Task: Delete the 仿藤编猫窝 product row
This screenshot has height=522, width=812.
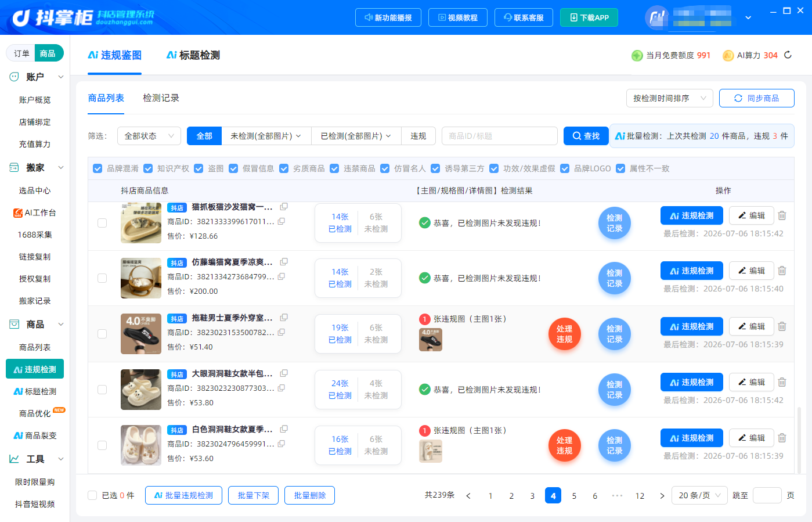Action: pyautogui.click(x=782, y=271)
